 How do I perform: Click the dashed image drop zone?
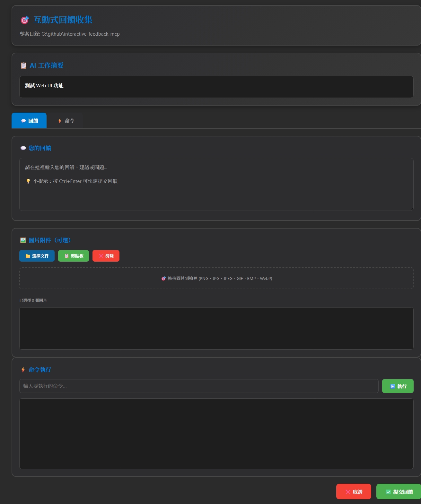tap(216, 278)
